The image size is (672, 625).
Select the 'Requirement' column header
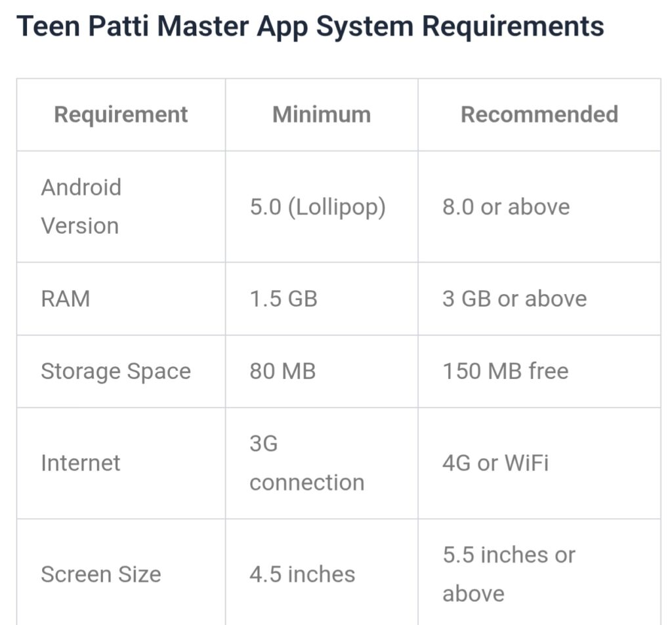coord(121,114)
